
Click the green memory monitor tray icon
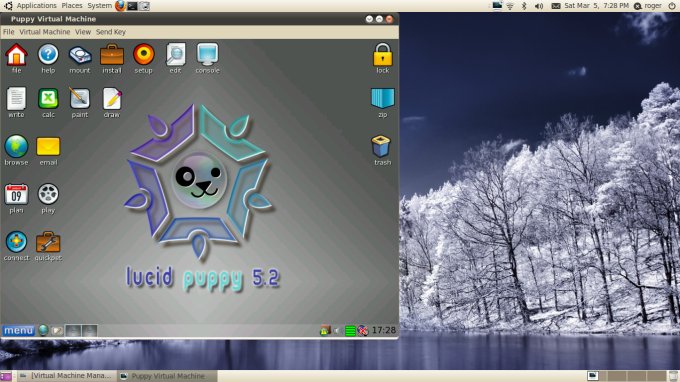tap(350, 331)
